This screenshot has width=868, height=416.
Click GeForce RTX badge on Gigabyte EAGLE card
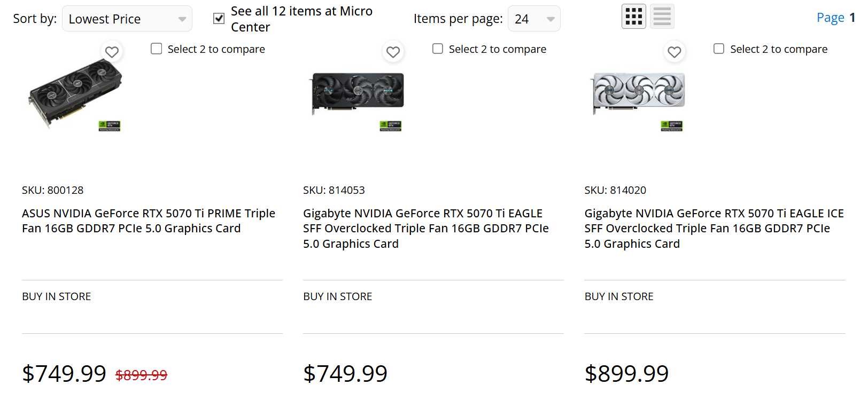pos(391,126)
